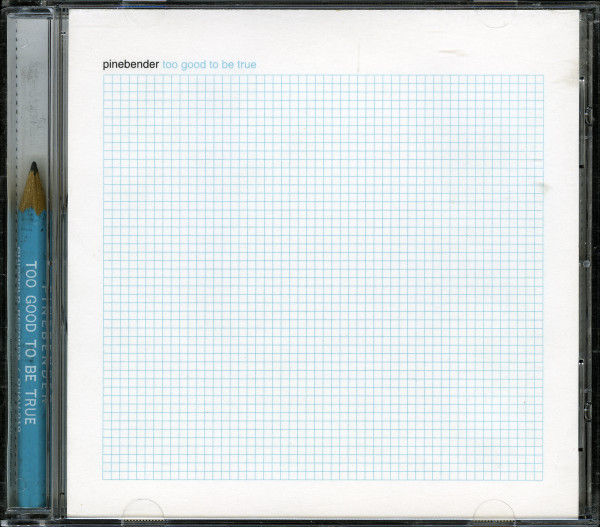Click the "TOO GOOD TO BE TRUE" spine text
Screen dimensions: 600x527
(31, 343)
